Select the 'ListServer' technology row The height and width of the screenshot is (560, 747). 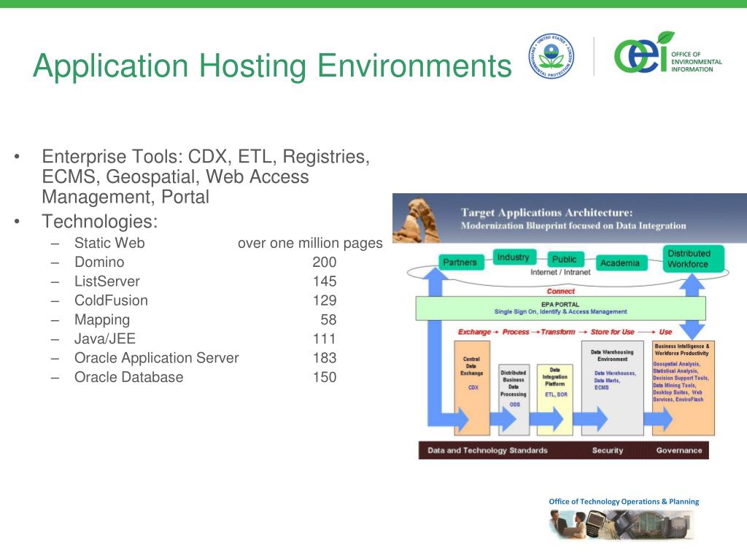[107, 281]
